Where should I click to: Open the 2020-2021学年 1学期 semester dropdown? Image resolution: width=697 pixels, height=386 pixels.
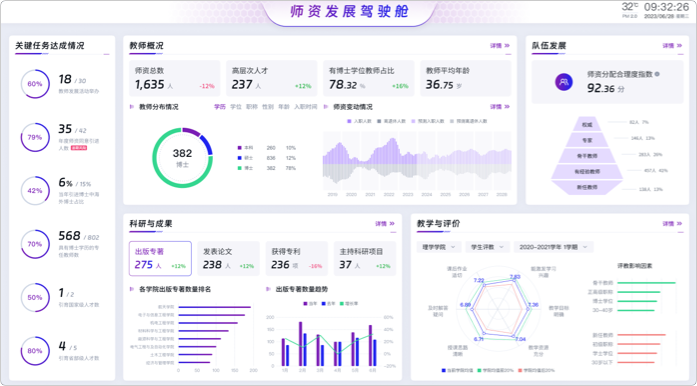point(553,247)
